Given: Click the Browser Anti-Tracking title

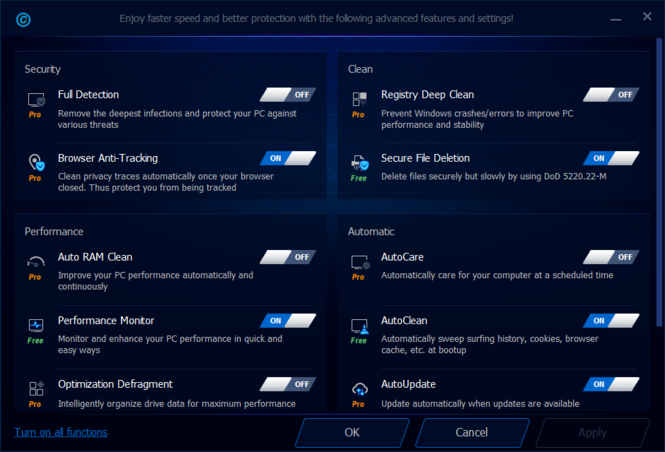Looking at the screenshot, I should click(x=108, y=158).
